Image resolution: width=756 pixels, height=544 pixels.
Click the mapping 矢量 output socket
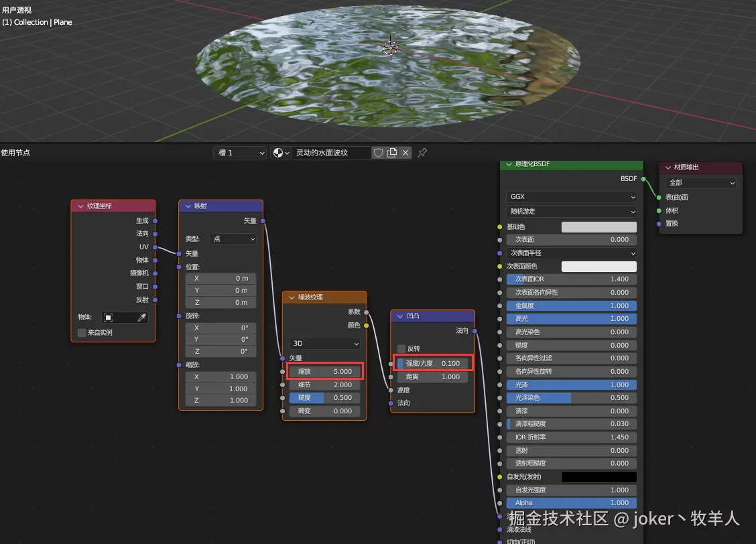pyautogui.click(x=263, y=220)
